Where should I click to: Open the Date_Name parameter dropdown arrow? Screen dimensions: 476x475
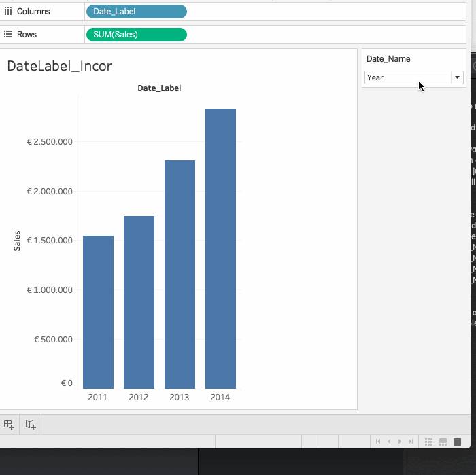pyautogui.click(x=458, y=78)
